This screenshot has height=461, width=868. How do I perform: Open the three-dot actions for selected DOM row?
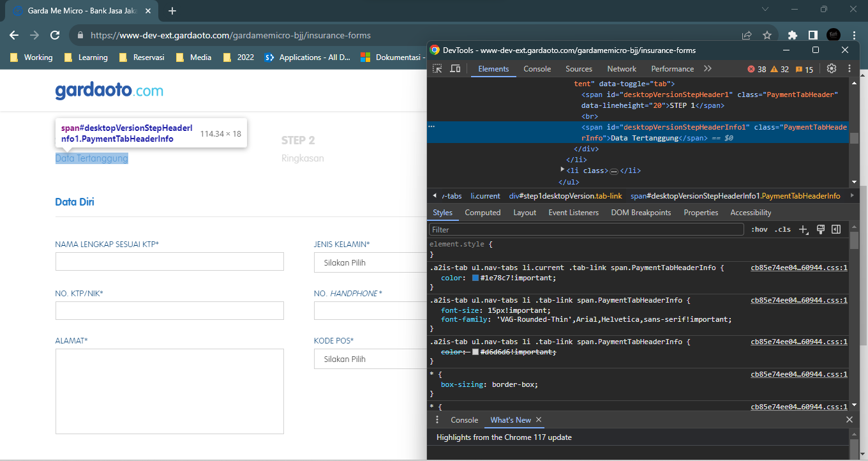pyautogui.click(x=431, y=126)
